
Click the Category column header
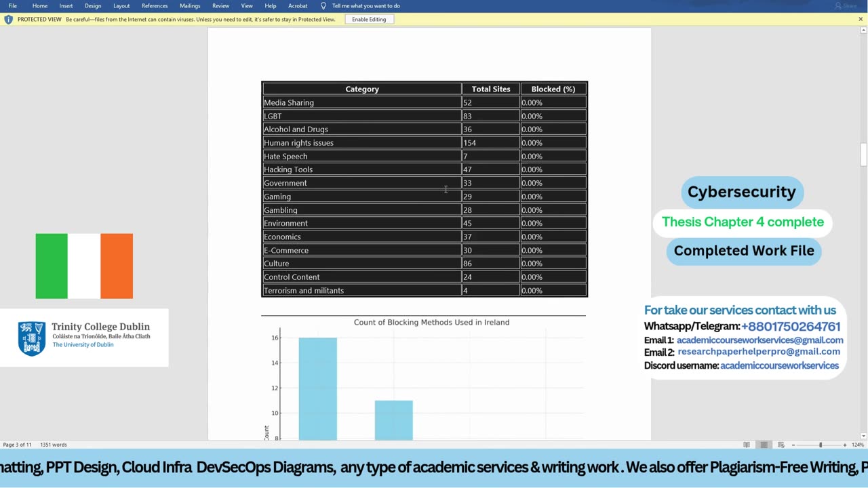pyautogui.click(x=362, y=89)
